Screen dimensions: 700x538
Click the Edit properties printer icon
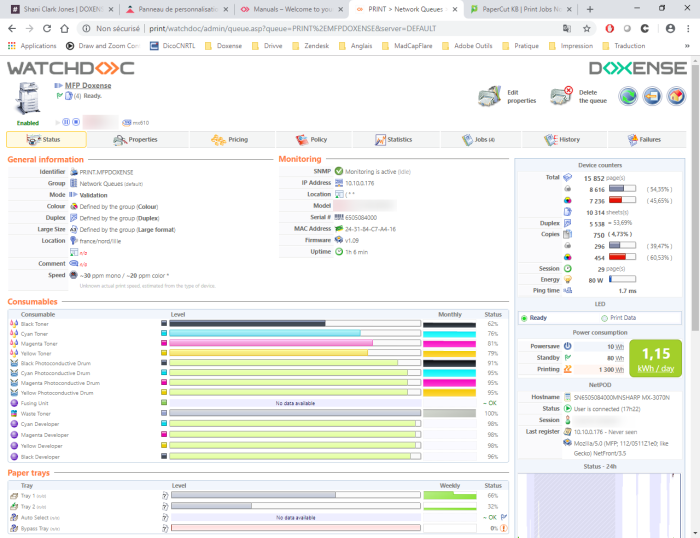click(488, 96)
